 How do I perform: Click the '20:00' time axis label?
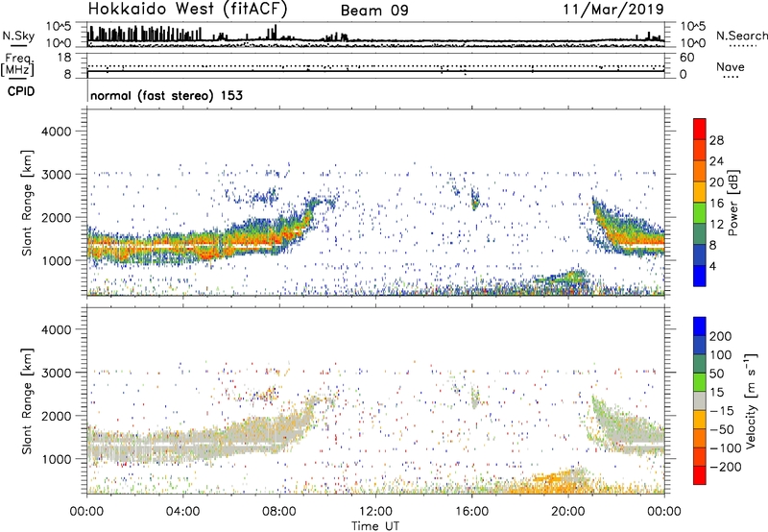pyautogui.click(x=567, y=512)
